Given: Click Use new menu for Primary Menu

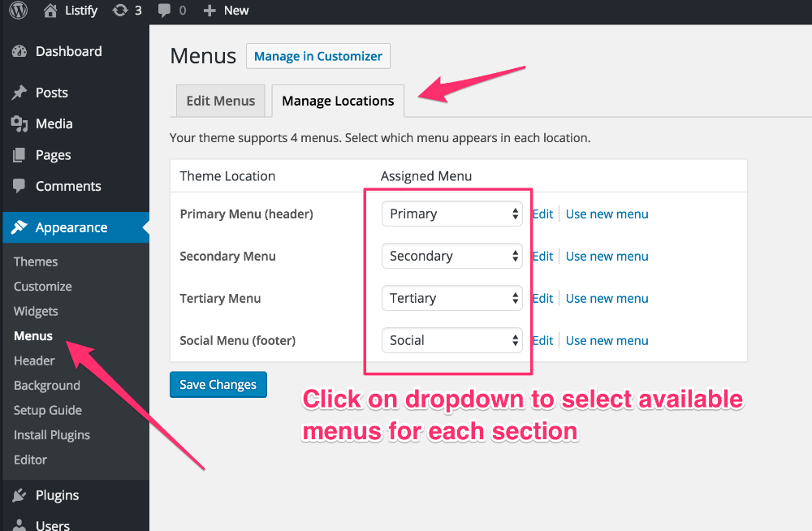Looking at the screenshot, I should click(x=607, y=214).
